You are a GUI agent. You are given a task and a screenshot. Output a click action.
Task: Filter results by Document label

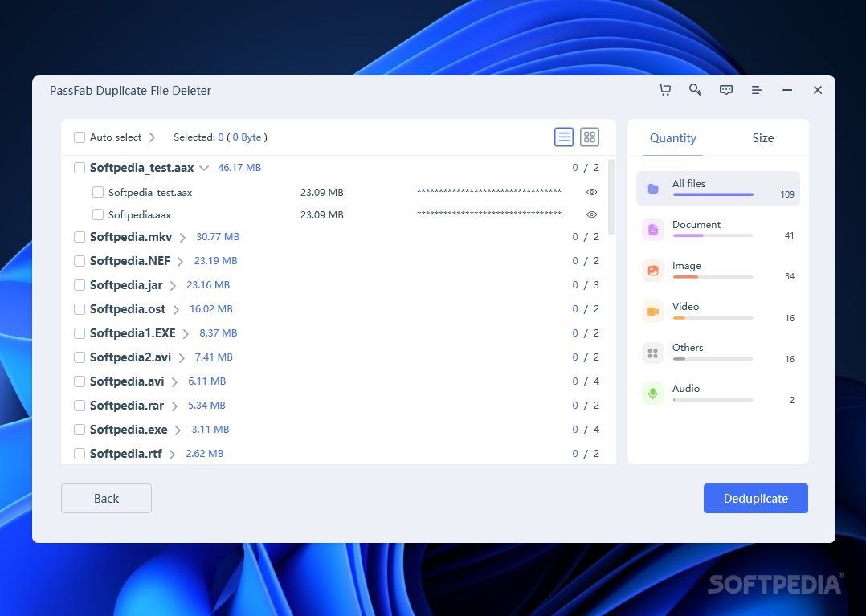pos(696,224)
